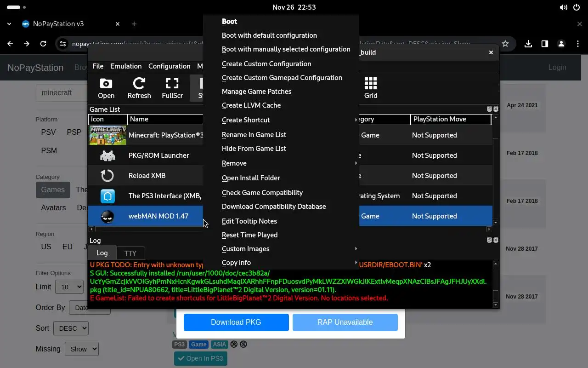
Task: Toggle the PSV platform filter
Action: [48, 132]
